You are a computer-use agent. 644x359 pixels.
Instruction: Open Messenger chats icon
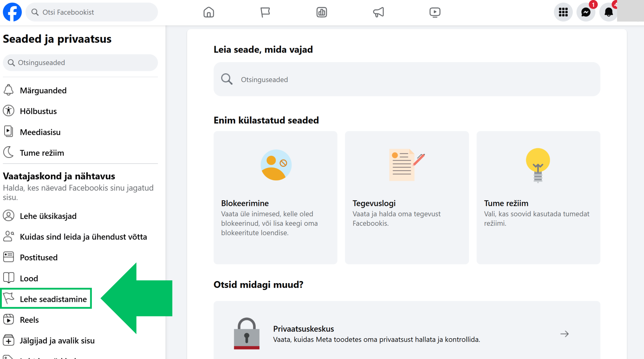[586, 12]
